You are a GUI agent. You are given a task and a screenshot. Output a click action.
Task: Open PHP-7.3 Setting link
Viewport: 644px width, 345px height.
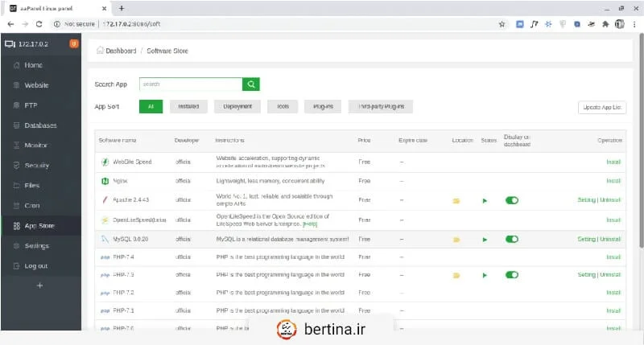coord(587,275)
